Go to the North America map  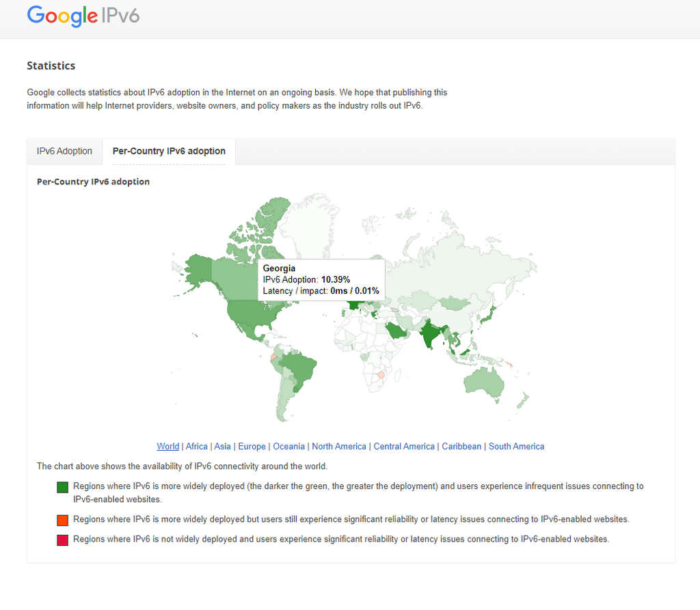(339, 446)
